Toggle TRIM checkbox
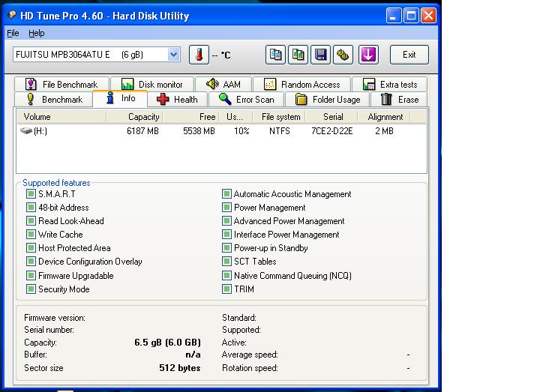Viewport: 543px width, 392px height. coord(226,289)
